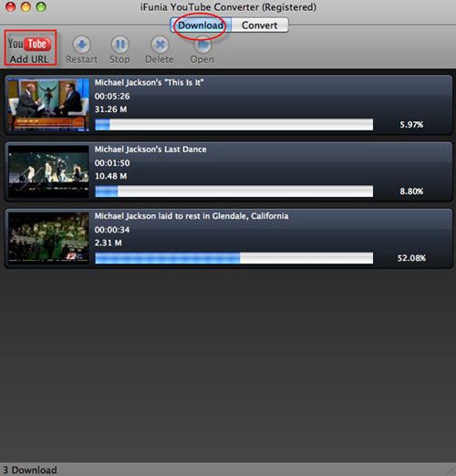Select the Last Dance video thumbnail
Image resolution: width=456 pixels, height=476 pixels.
[48, 171]
